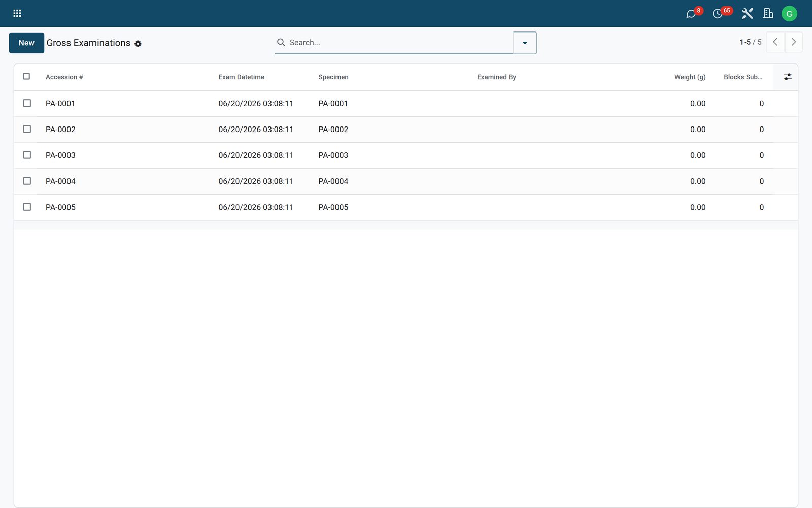
Task: Tick the select-all checkbox in table header
Action: 27,76
